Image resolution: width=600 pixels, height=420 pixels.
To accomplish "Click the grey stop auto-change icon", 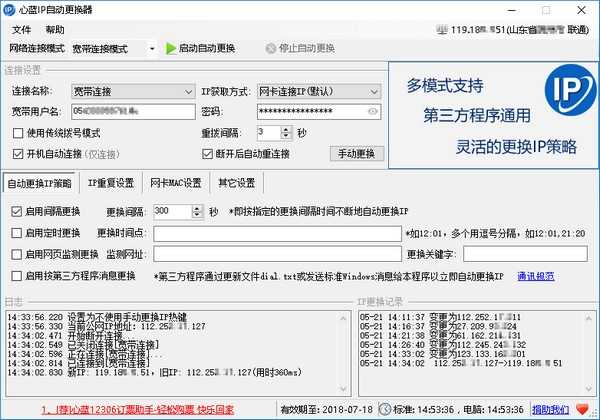I will pos(271,49).
